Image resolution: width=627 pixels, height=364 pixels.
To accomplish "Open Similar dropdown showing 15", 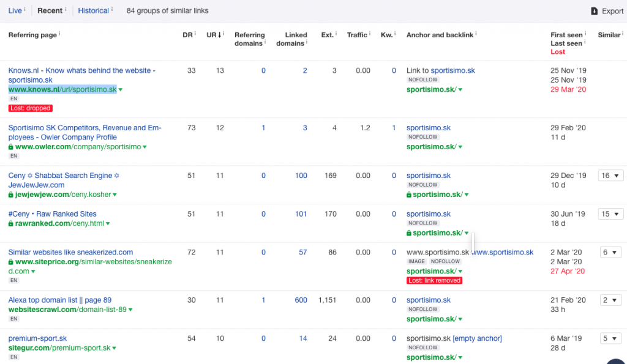I will tap(610, 214).
